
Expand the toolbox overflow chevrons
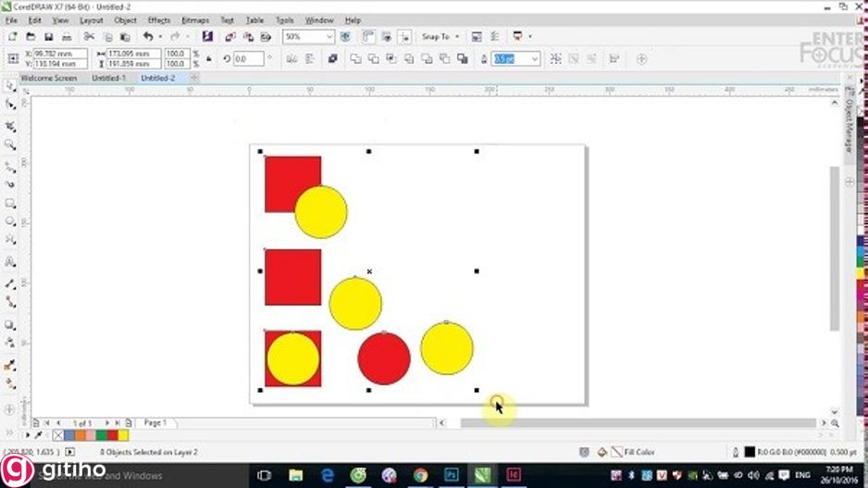click(x=9, y=432)
